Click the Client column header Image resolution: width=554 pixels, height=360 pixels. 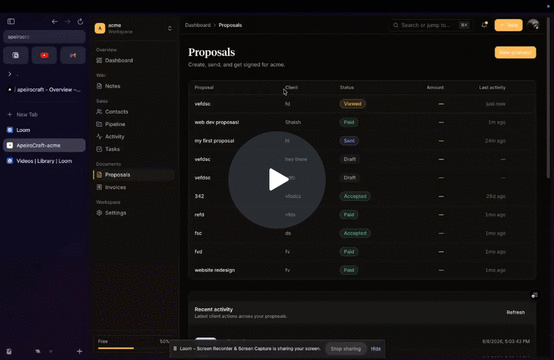(x=291, y=87)
